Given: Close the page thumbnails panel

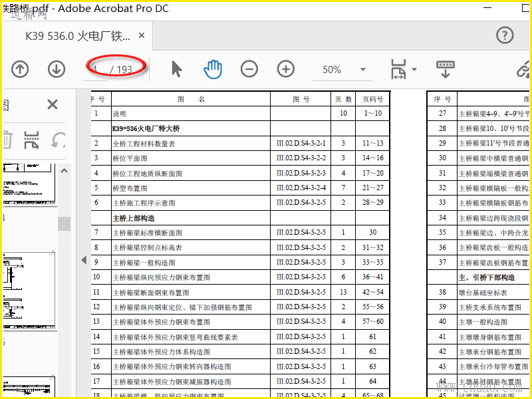Looking at the screenshot, I should pos(53,104).
